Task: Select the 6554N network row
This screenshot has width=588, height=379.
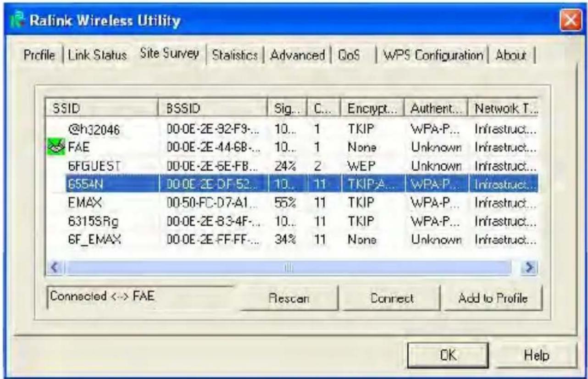Action: click(x=291, y=184)
